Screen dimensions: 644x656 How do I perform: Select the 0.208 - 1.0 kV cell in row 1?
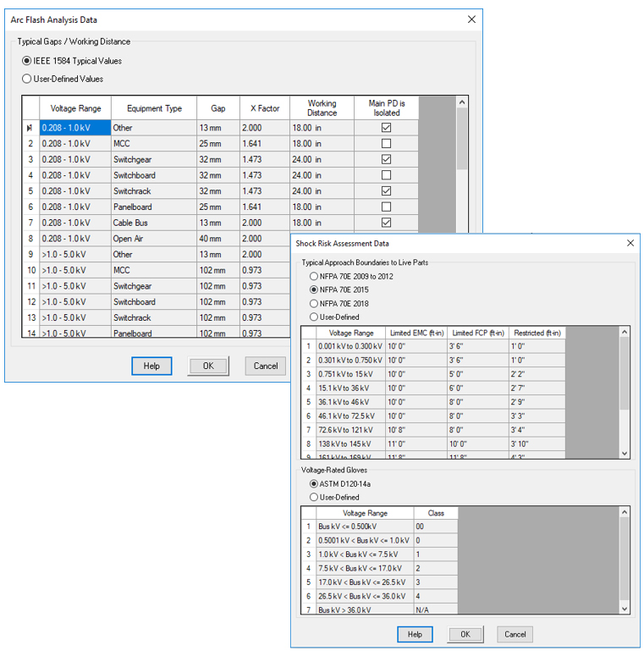[x=74, y=128]
